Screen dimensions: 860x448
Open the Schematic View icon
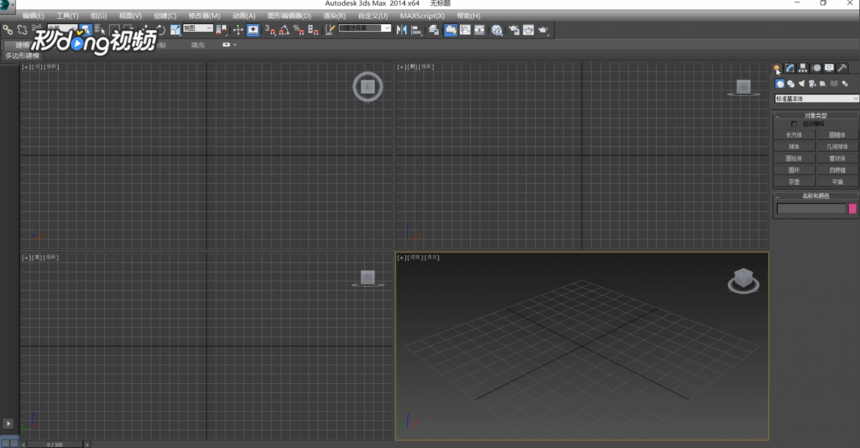click(479, 30)
